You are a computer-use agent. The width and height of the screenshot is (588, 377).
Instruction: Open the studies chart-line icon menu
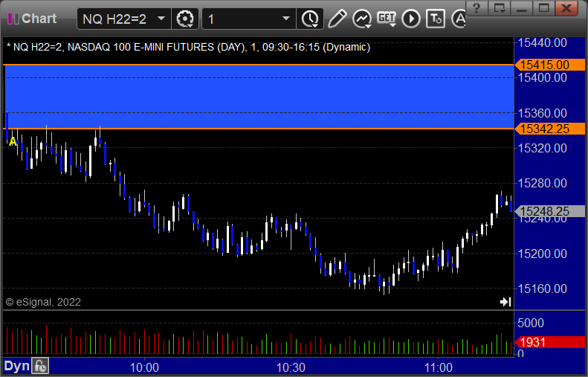click(362, 19)
